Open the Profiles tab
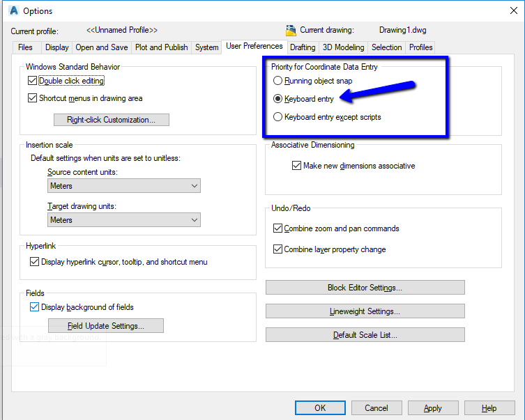 pos(420,47)
